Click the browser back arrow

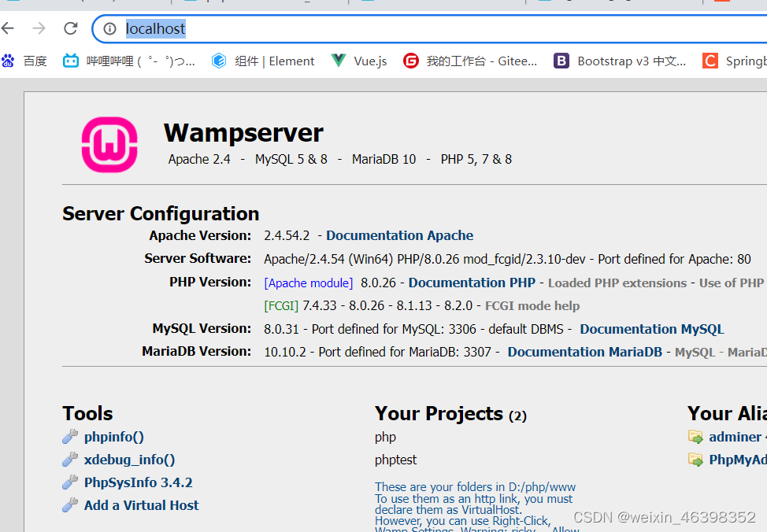pyautogui.click(x=7, y=28)
